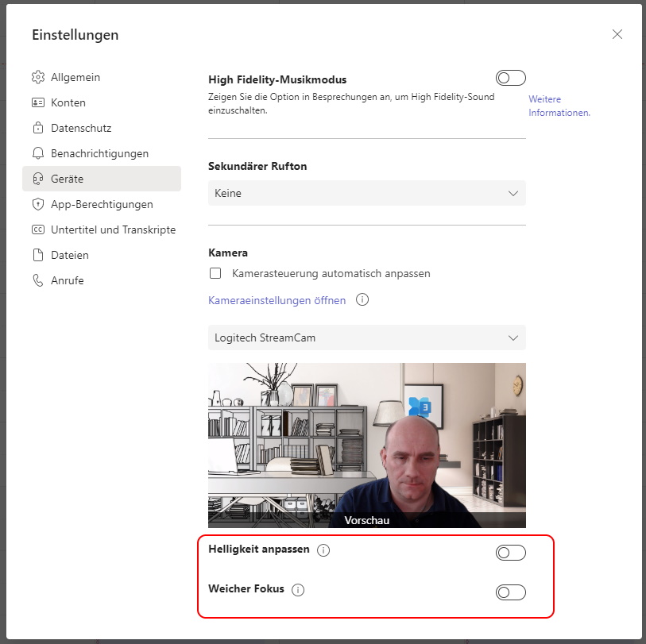Open the Allgemein settings section

point(102,77)
